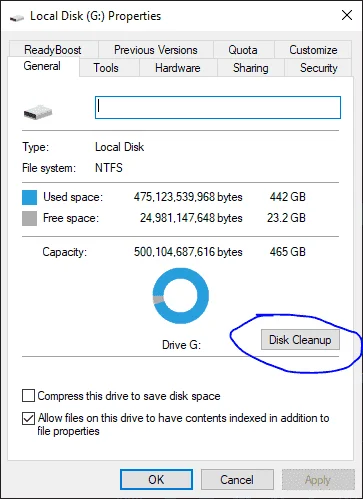Select the 500,104,687,616 bytes capacity value

[188, 252]
